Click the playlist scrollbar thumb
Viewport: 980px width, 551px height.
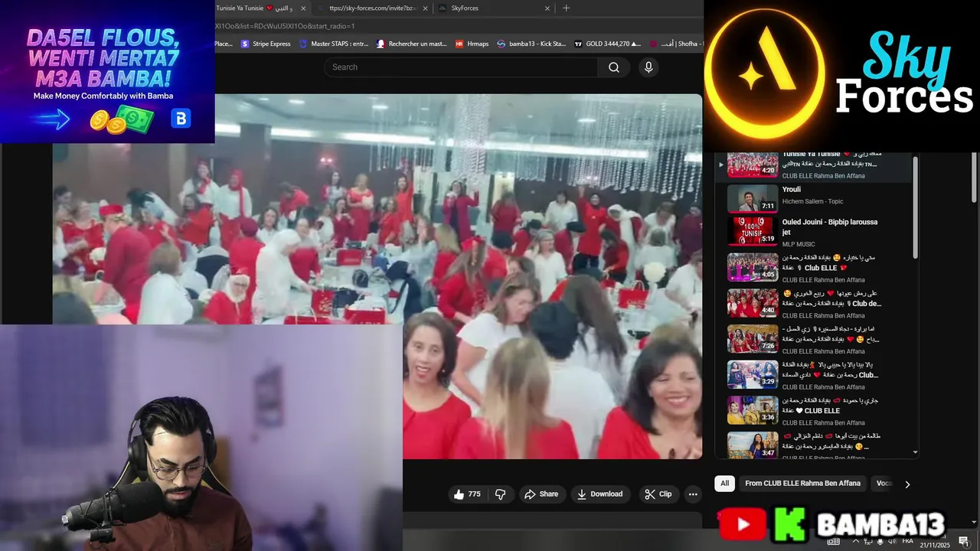(x=914, y=208)
